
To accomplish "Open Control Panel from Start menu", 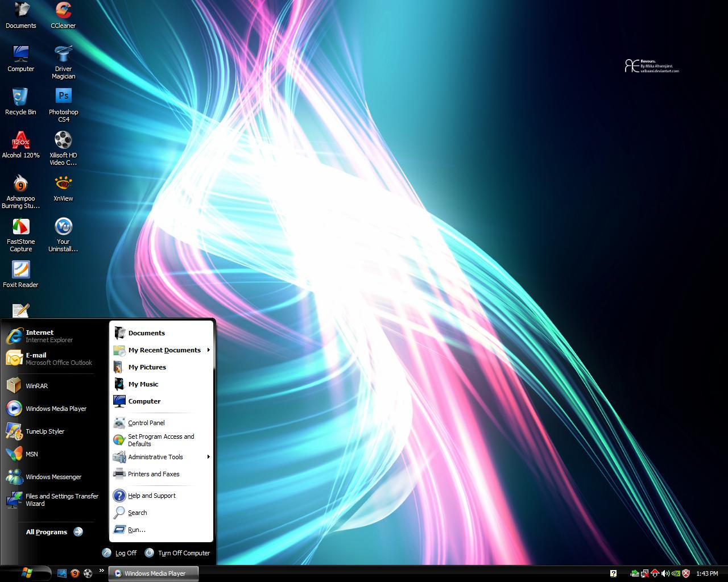I will pos(146,423).
